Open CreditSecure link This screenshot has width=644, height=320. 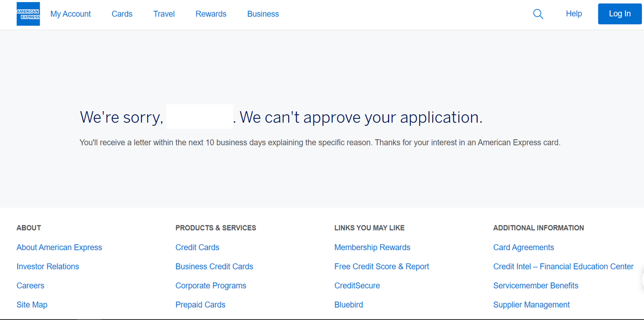(357, 286)
